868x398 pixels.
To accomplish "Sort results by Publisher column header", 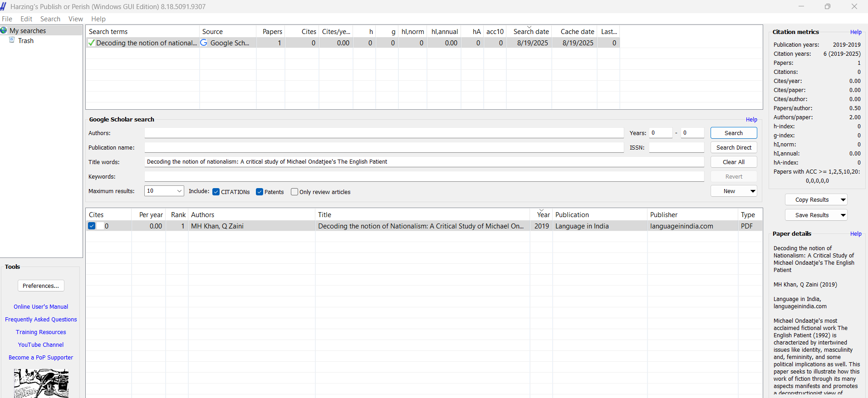I will [x=692, y=215].
